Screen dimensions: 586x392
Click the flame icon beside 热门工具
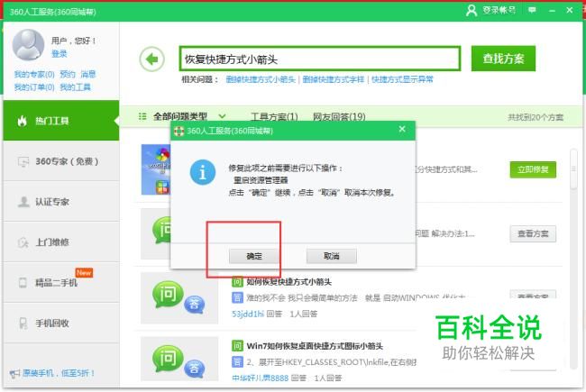click(23, 121)
